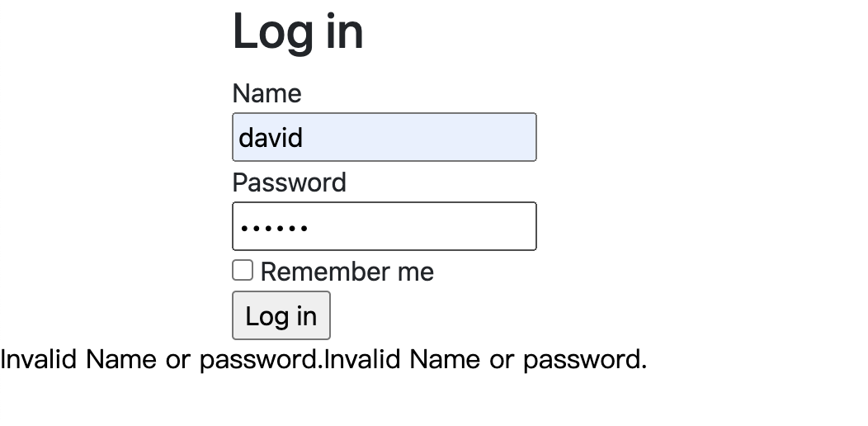
Task: Click empty area right of "david" in Name field
Action: 429,137
